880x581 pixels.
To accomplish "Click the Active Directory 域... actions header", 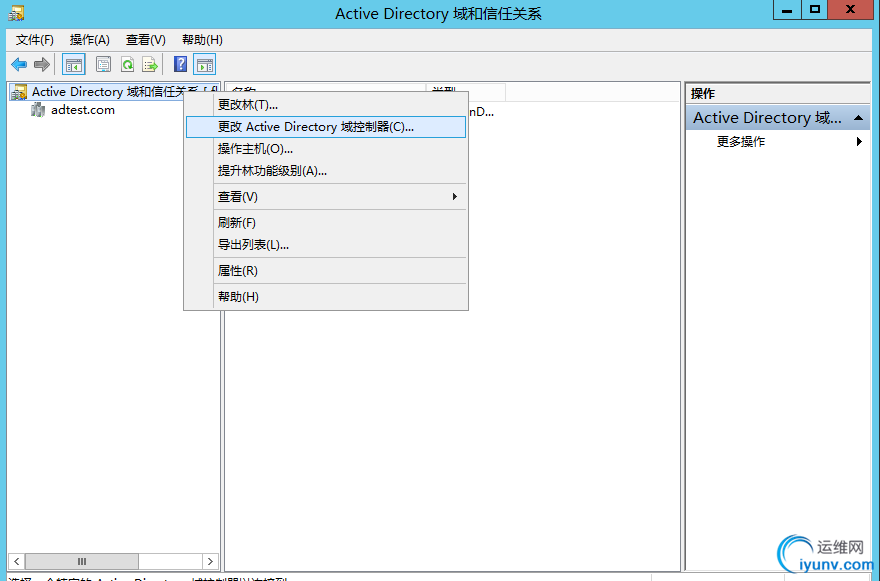I will (778, 118).
